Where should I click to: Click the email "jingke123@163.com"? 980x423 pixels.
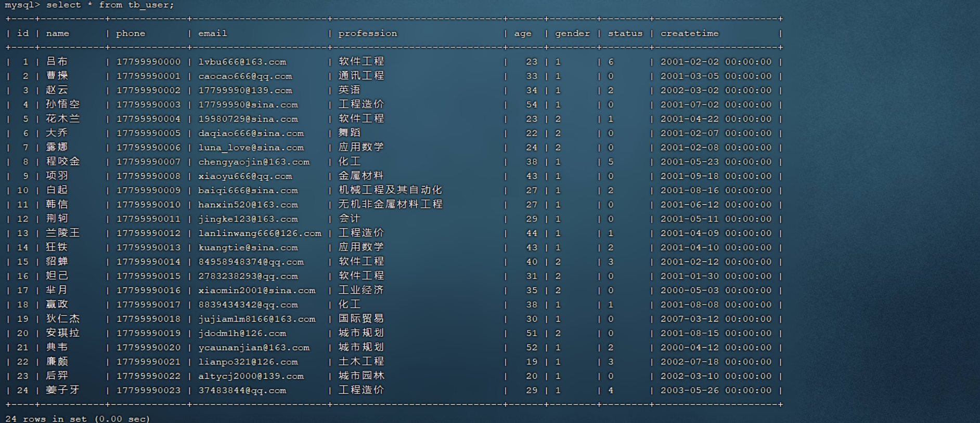[x=248, y=219]
